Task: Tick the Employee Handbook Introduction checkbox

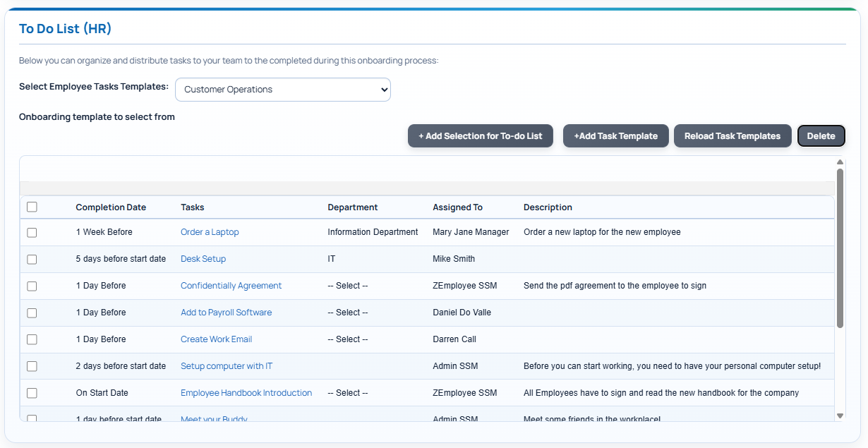Action: 32,393
